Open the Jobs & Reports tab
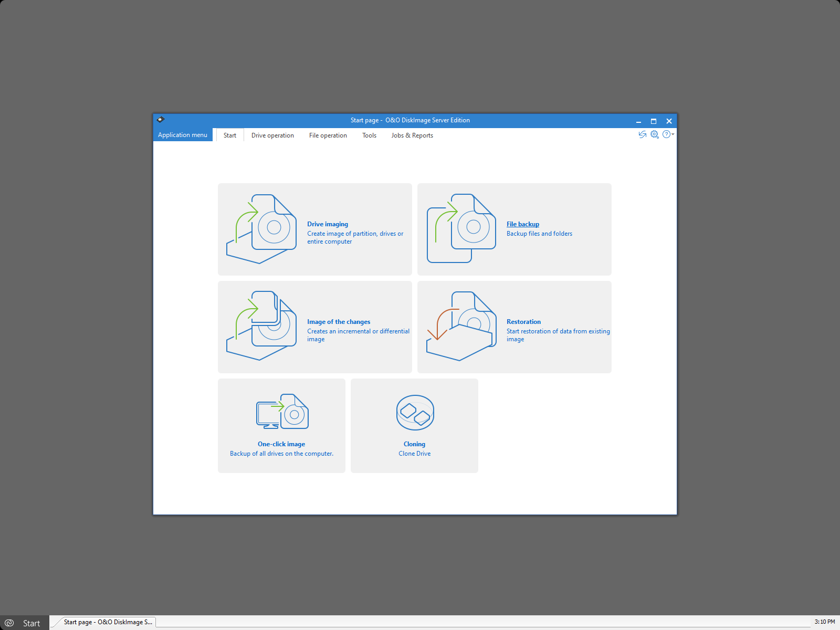840x630 pixels. pos(412,135)
